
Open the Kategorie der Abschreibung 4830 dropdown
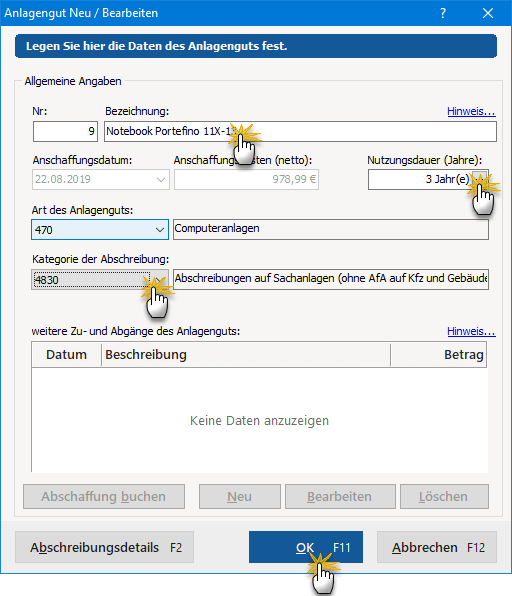pos(159,280)
